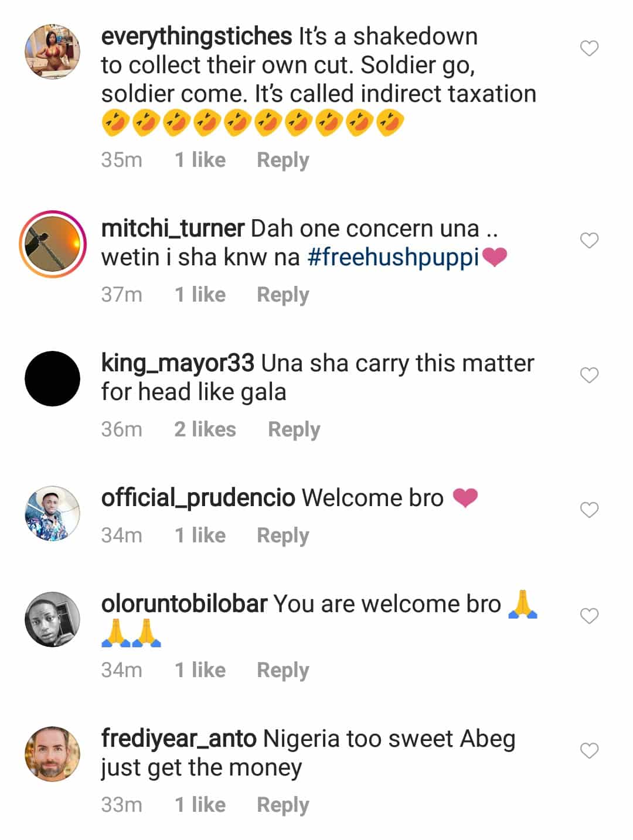See who liked official_prudencio's comment
Image resolution: width=633 pixels, height=840 pixels.
(x=200, y=535)
